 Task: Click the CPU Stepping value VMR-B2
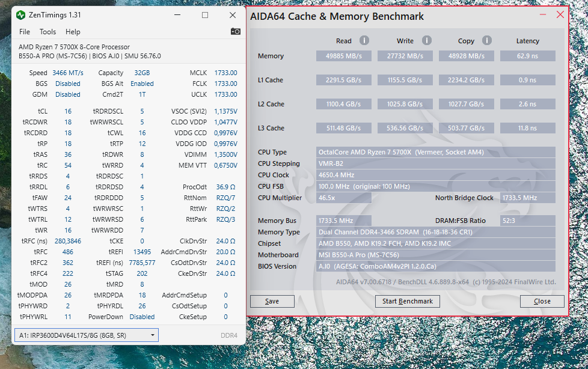click(x=436, y=163)
